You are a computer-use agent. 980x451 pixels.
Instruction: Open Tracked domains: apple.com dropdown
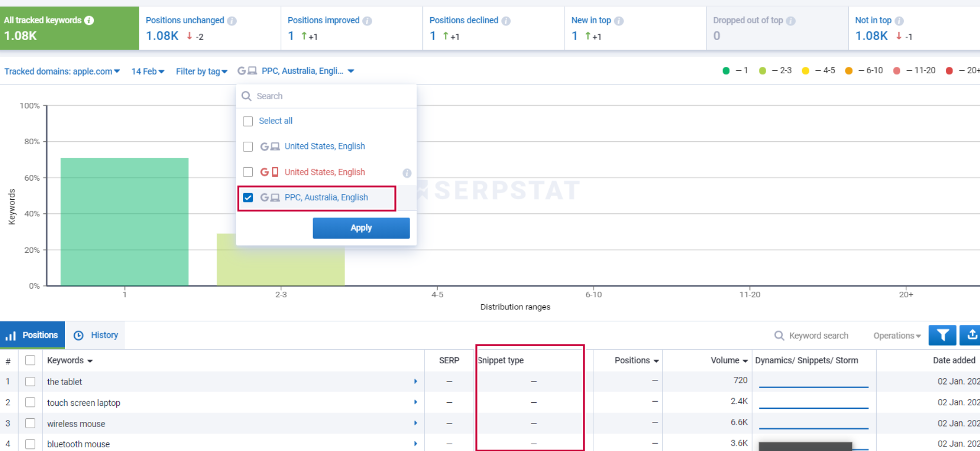click(62, 71)
